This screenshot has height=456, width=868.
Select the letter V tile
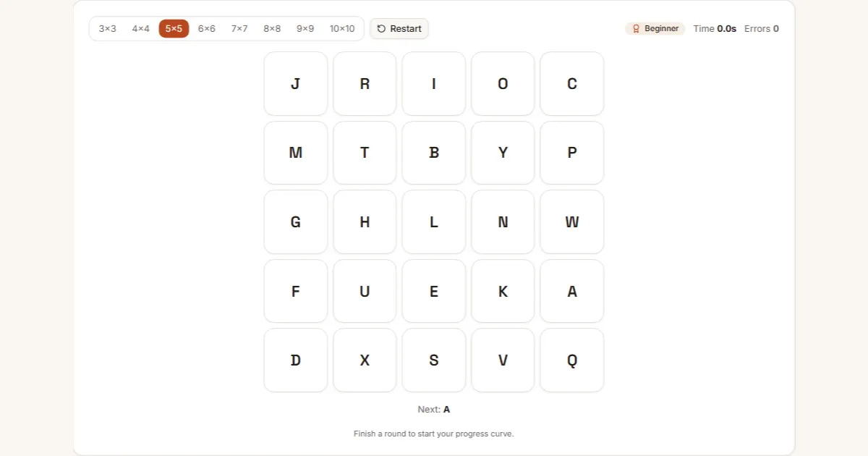click(503, 360)
